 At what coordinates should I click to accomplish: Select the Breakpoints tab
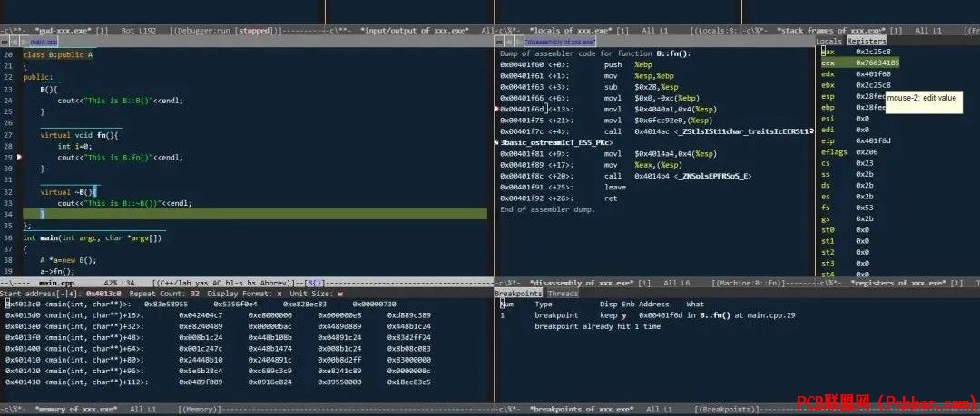(x=518, y=294)
